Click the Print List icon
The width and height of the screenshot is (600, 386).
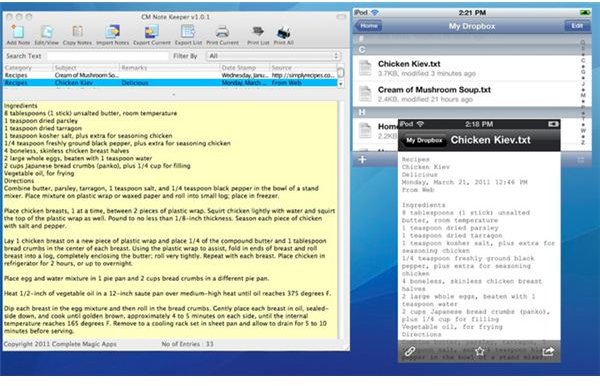[258, 32]
